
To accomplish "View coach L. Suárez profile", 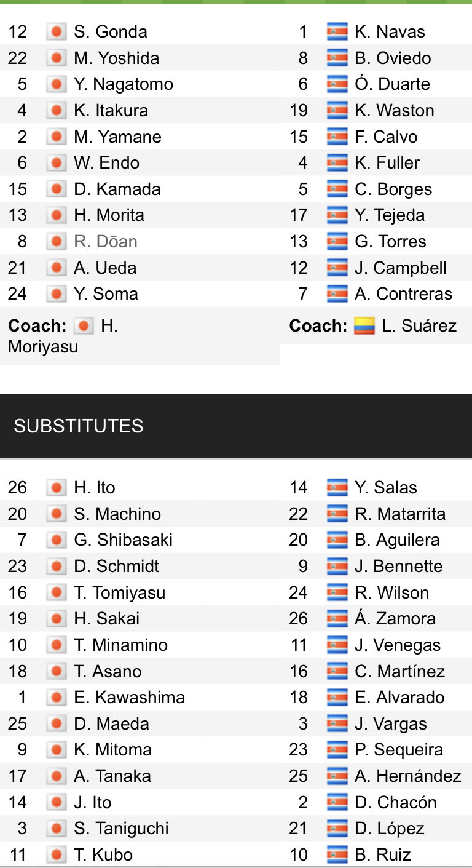I will pos(419,325).
